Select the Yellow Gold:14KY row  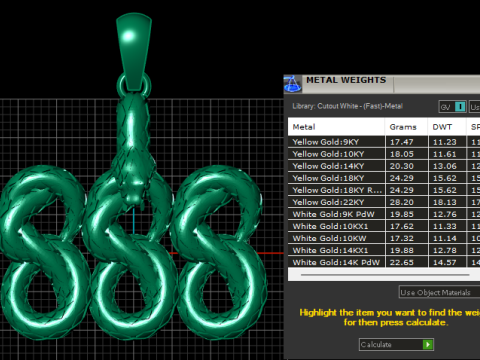tap(384, 166)
